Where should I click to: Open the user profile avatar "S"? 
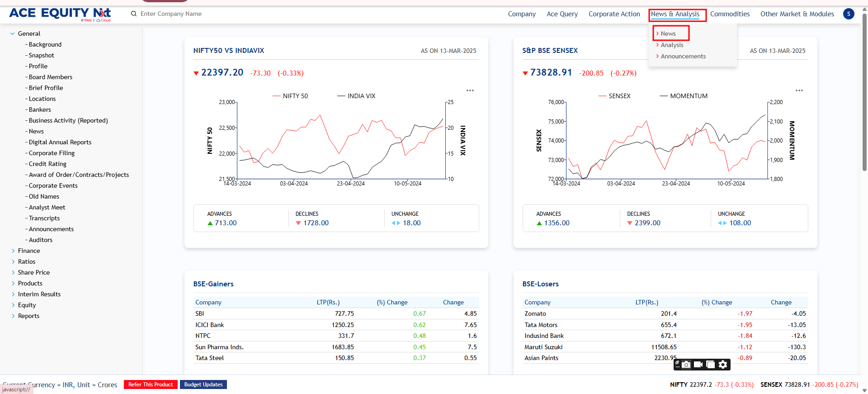pyautogui.click(x=849, y=14)
